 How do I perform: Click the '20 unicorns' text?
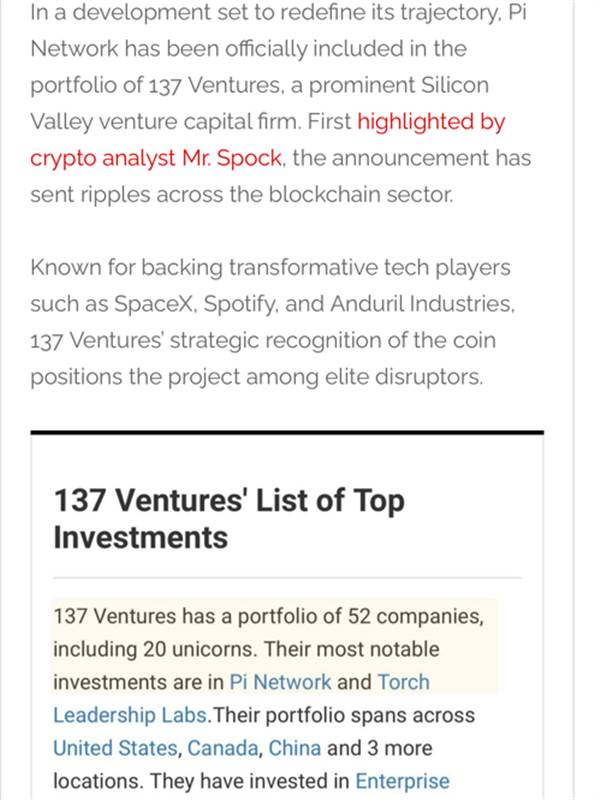(x=199, y=649)
